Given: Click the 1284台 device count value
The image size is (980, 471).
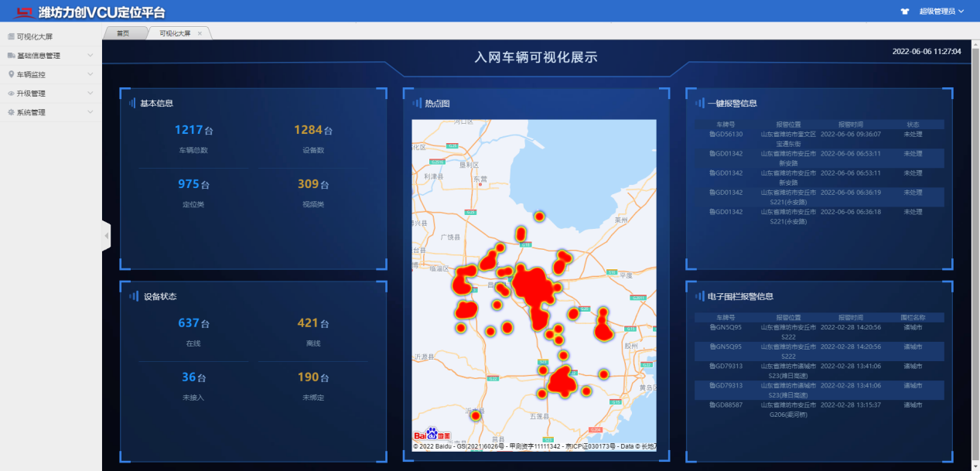Looking at the screenshot, I should [313, 130].
